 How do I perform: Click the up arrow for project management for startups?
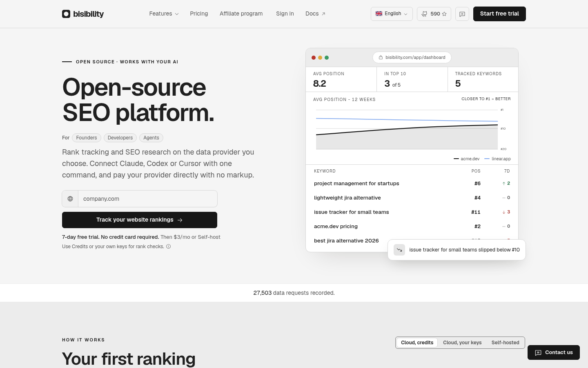click(504, 183)
